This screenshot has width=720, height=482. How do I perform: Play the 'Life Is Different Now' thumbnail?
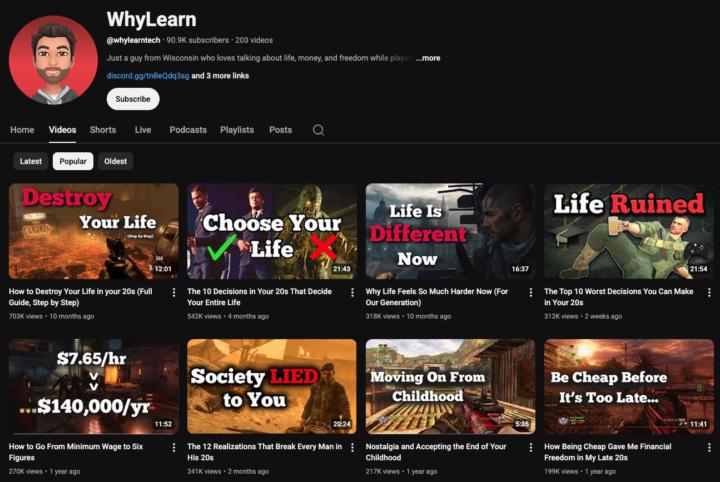[x=450, y=231]
